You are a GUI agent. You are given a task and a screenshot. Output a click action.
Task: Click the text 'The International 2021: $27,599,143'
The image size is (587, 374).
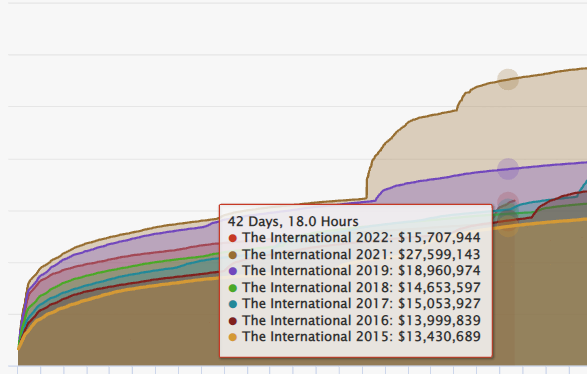(x=361, y=255)
